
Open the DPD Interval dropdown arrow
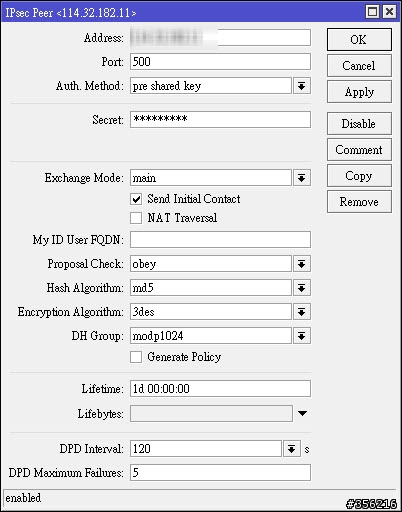pyautogui.click(x=292, y=449)
